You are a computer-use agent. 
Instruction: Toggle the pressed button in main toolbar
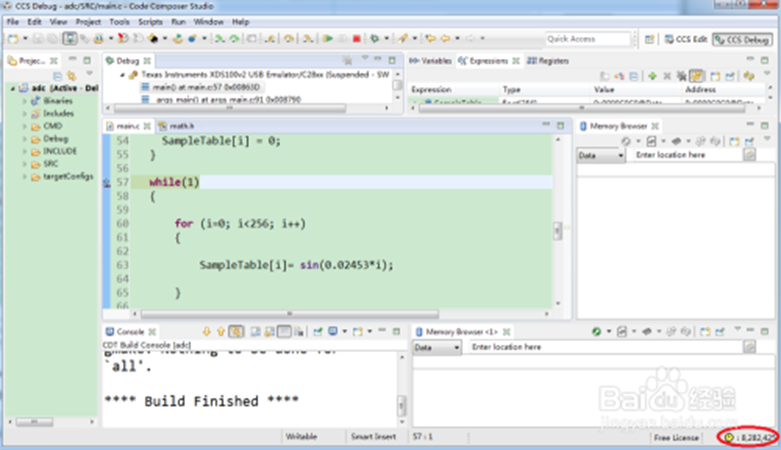click(x=71, y=39)
